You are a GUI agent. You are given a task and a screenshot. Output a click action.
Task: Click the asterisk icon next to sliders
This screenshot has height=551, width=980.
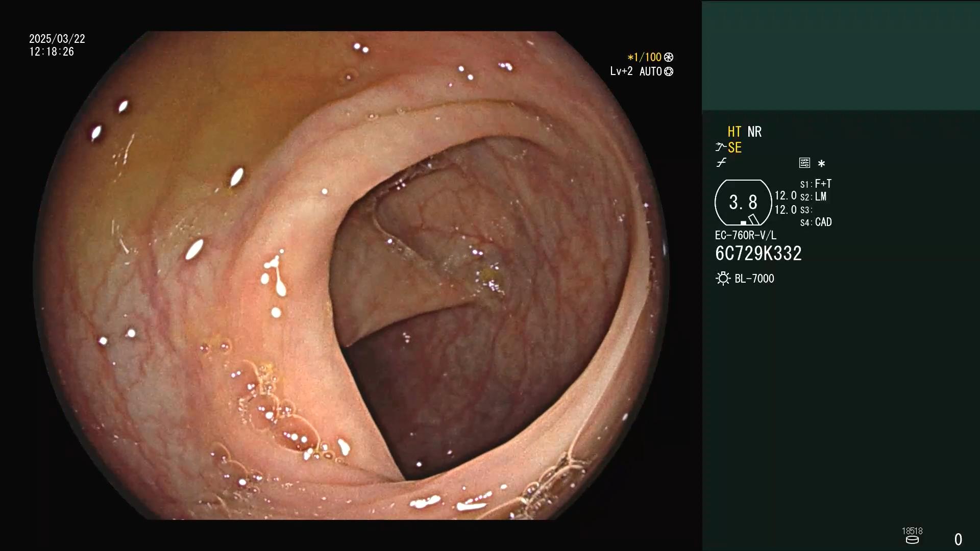[821, 163]
